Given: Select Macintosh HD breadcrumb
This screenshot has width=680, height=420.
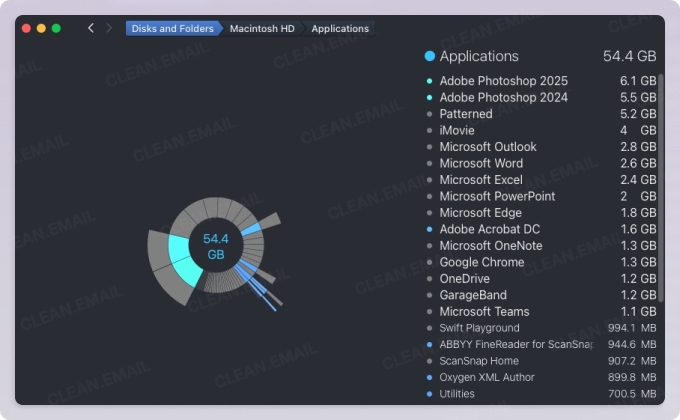Looking at the screenshot, I should tap(262, 29).
